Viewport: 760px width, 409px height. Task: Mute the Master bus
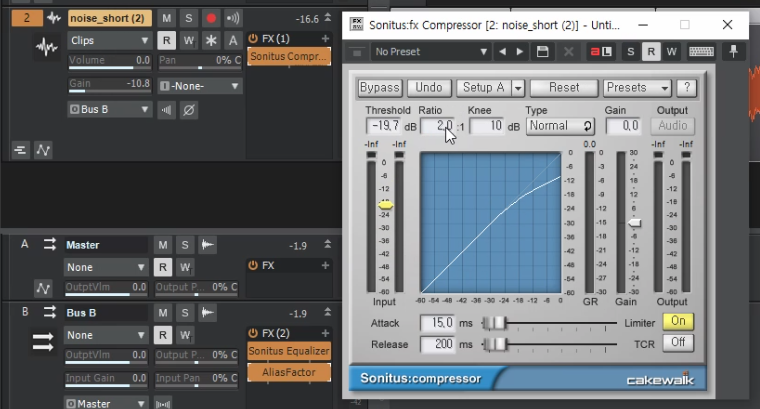tap(163, 245)
